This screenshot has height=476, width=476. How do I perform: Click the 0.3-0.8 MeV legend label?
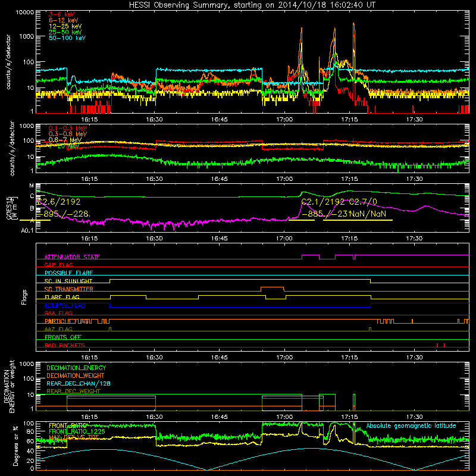[68, 134]
